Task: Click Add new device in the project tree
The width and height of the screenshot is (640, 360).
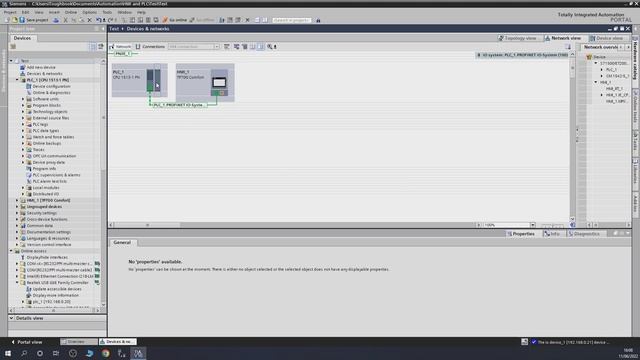Action: [41, 67]
